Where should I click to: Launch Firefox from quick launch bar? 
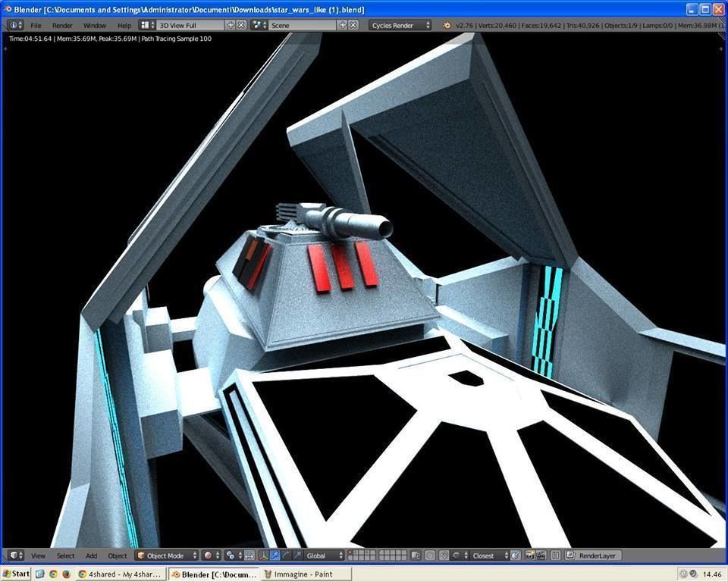tap(67, 574)
